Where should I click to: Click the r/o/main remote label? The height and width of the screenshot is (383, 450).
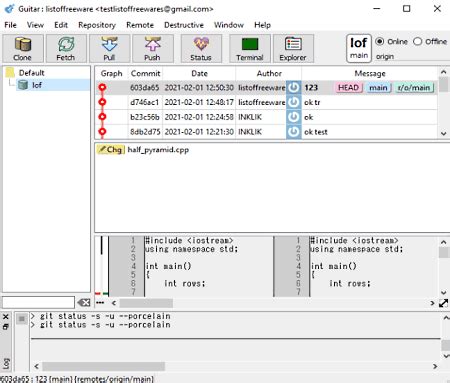tap(414, 88)
